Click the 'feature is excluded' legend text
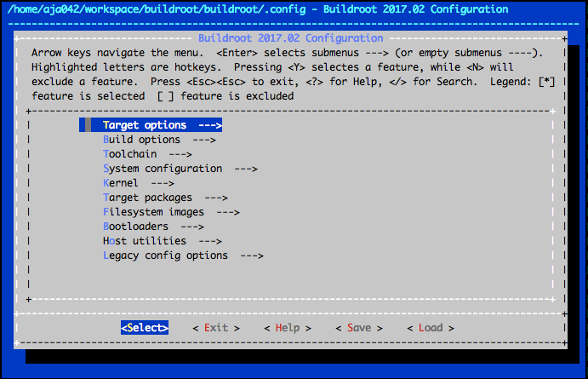The height and width of the screenshot is (379, 588). pos(237,96)
